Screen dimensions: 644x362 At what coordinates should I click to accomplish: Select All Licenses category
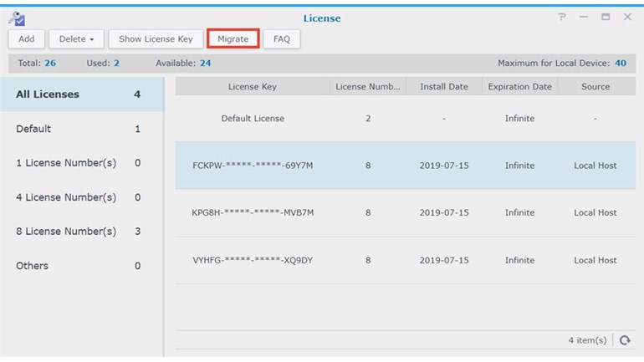pos(82,94)
